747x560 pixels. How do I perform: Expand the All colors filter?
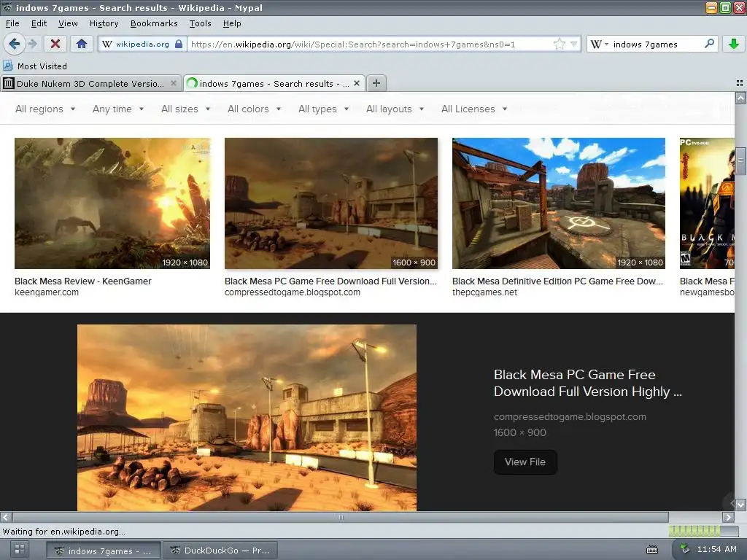pyautogui.click(x=255, y=109)
